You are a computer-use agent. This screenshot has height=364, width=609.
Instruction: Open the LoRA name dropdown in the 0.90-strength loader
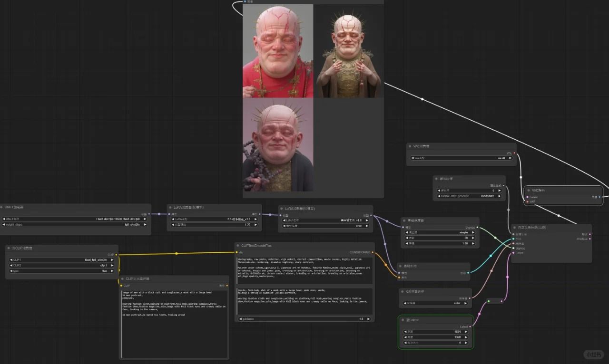[324, 220]
